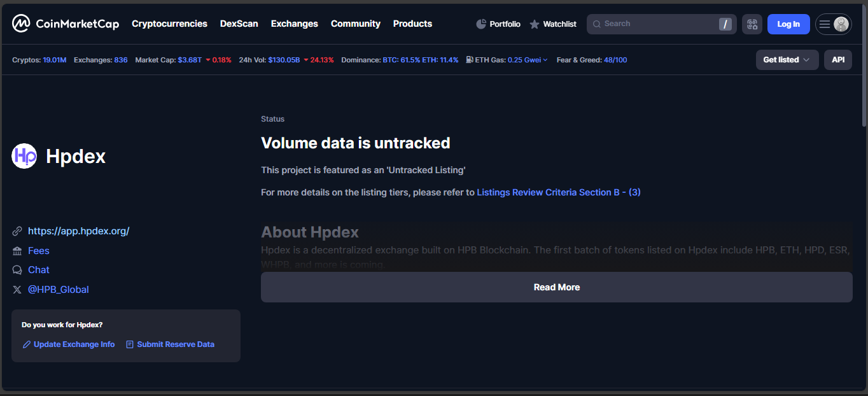The image size is (868, 396).
Task: Open the Portfolio pie chart icon
Action: pyautogui.click(x=481, y=24)
